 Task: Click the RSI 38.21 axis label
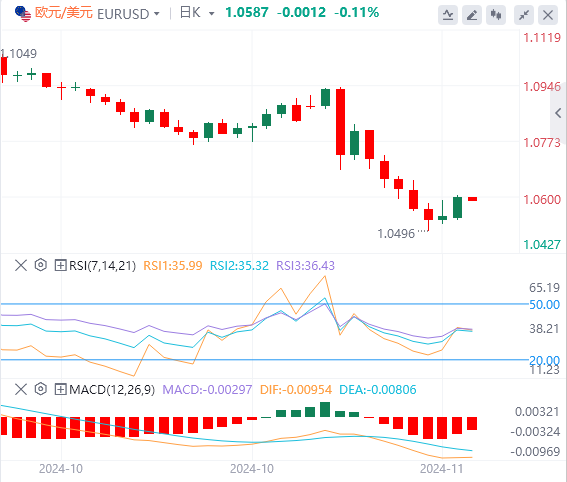click(x=544, y=329)
